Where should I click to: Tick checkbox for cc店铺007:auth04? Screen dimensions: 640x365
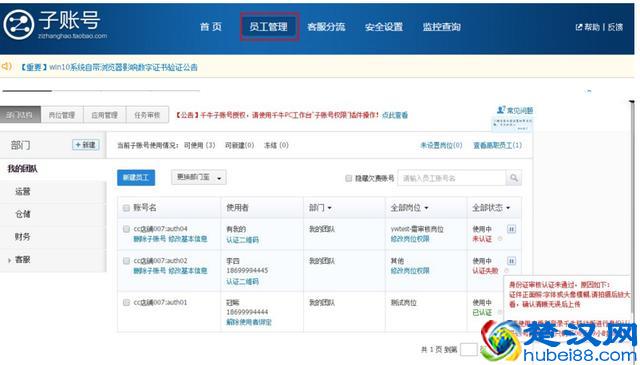(x=126, y=229)
